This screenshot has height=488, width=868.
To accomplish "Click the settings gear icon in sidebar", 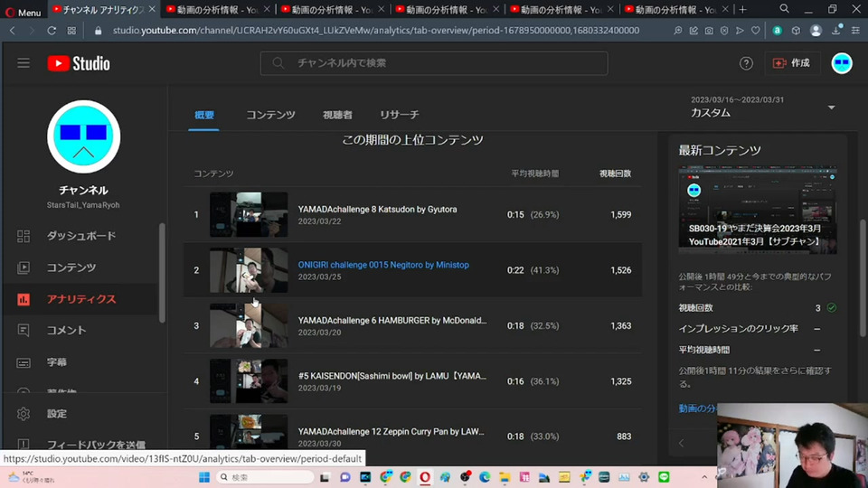I will point(24,413).
